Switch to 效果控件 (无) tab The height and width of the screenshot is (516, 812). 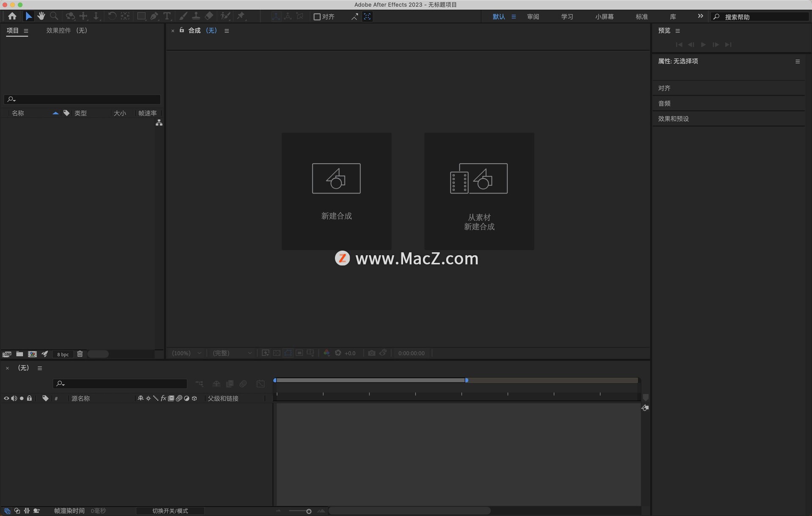point(66,30)
